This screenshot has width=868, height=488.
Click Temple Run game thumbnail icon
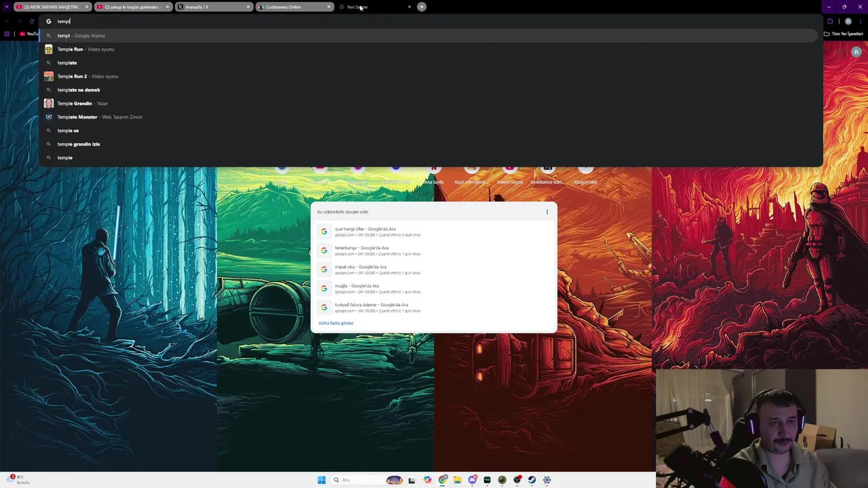click(48, 49)
